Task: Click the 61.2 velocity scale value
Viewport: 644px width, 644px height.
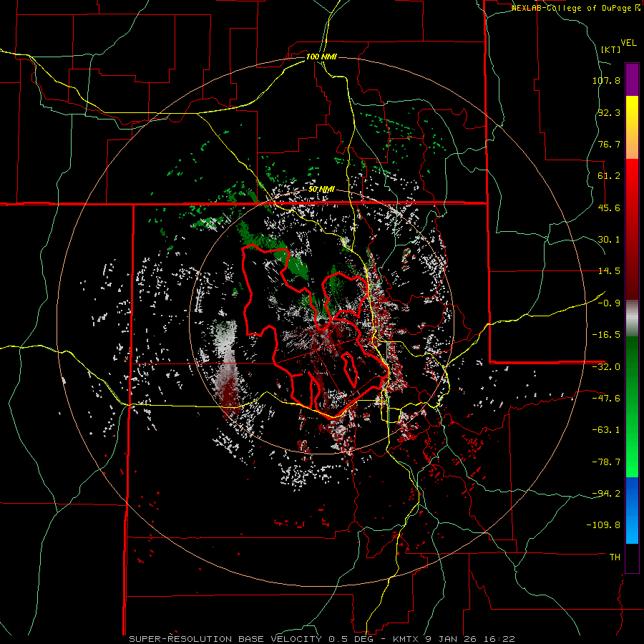Action: pos(609,176)
